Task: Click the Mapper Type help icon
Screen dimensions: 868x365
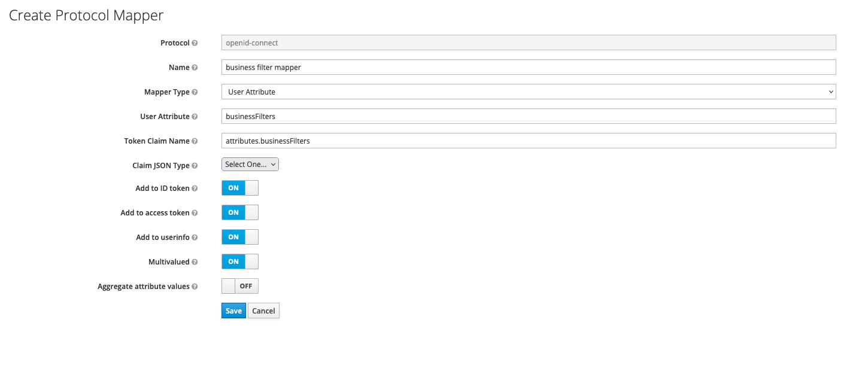Action: (195, 92)
